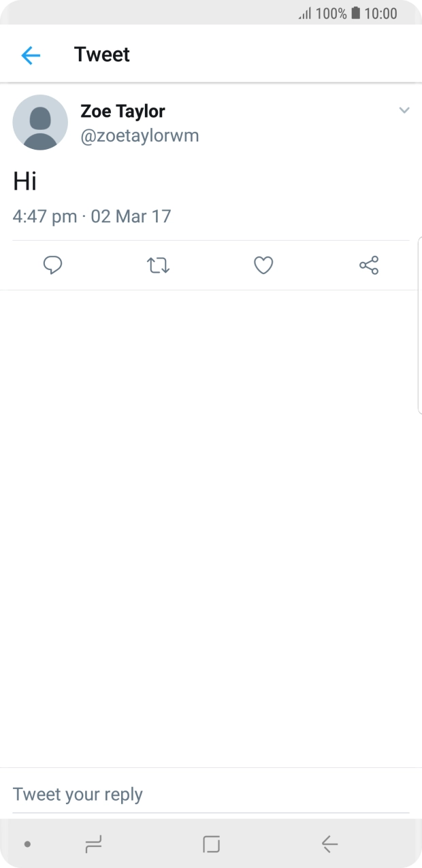Open Zoe Taylor's profile avatar

coord(40,122)
